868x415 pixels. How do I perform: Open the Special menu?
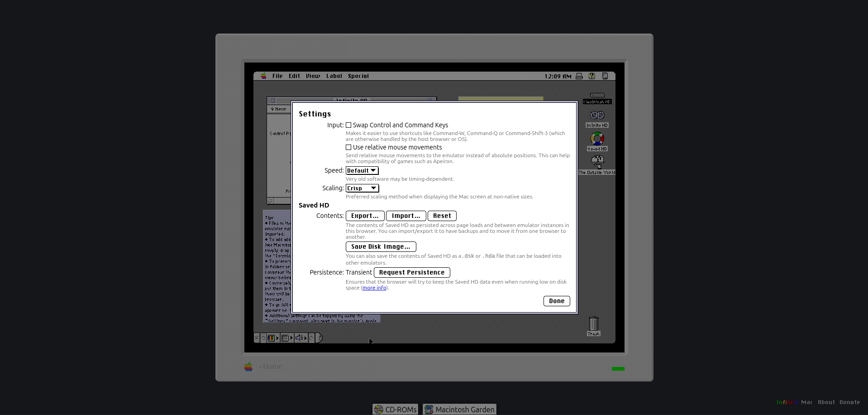pos(358,76)
